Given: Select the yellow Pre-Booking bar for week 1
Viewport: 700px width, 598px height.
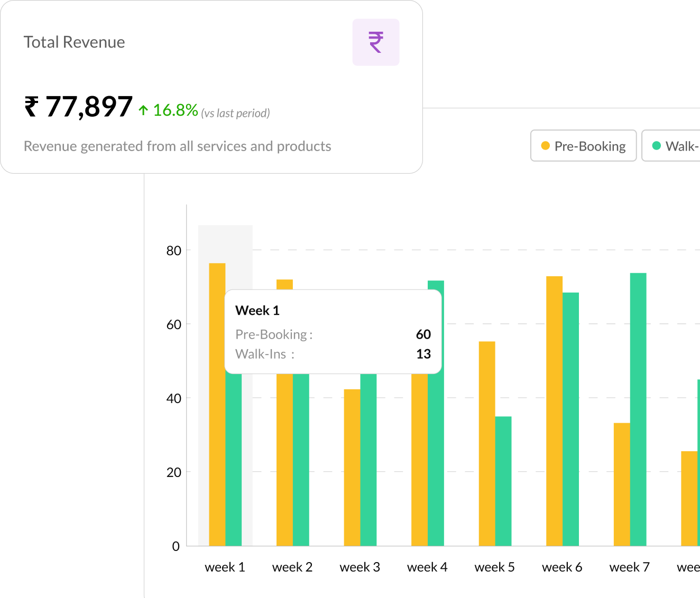Looking at the screenshot, I should (217, 401).
